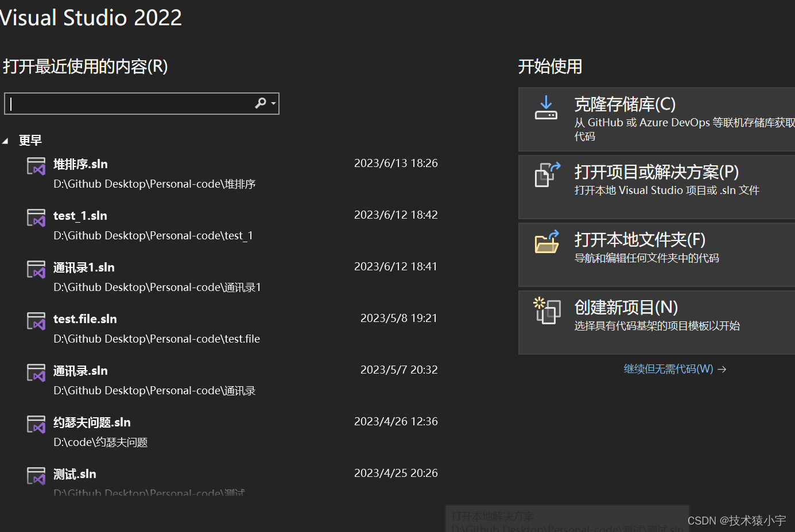Click the date 2023/5/8 19:21

[x=399, y=319]
